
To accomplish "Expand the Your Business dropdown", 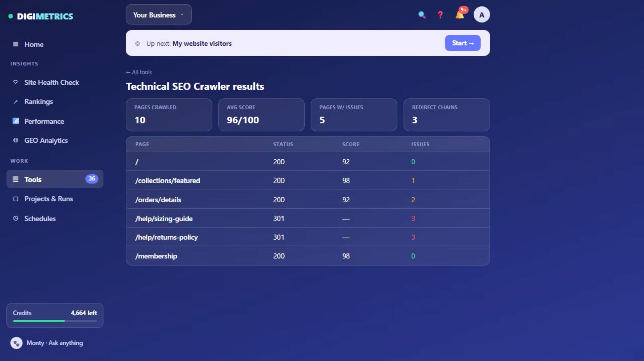I will point(159,15).
